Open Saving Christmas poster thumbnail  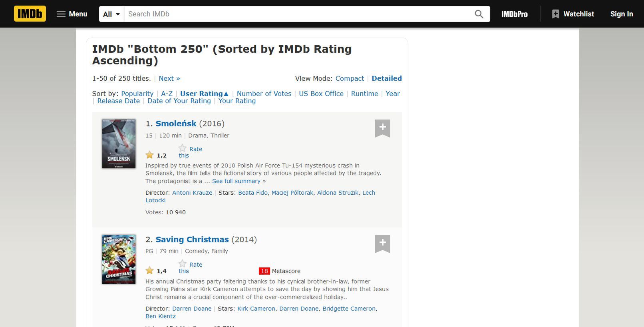tap(119, 259)
